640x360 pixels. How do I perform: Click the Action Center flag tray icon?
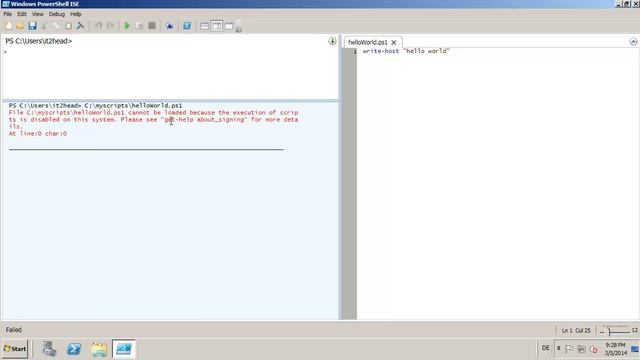point(569,349)
